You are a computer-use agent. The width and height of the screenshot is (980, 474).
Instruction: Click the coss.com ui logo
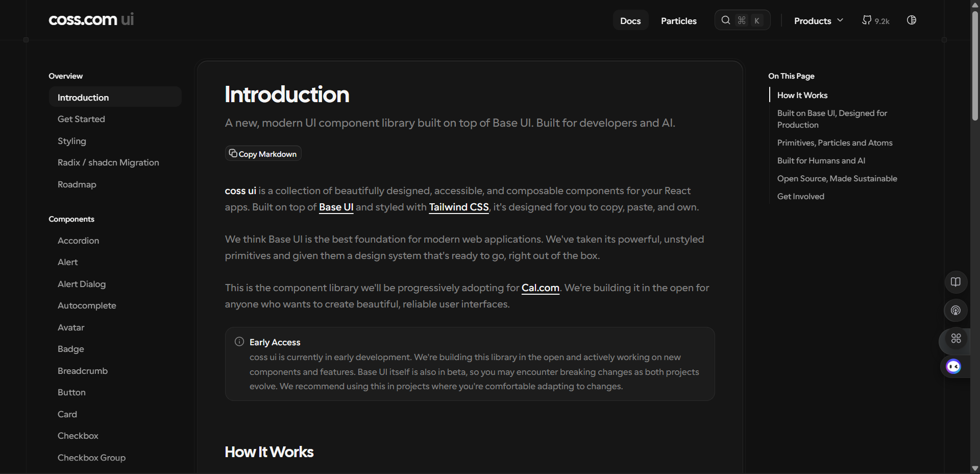click(x=91, y=20)
